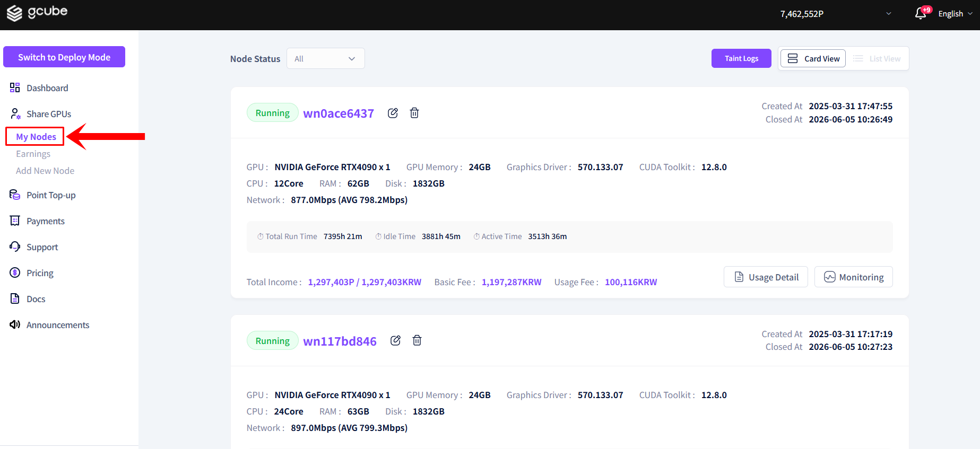Image resolution: width=980 pixels, height=449 pixels.
Task: Click the Taint Logs button
Action: (741, 58)
